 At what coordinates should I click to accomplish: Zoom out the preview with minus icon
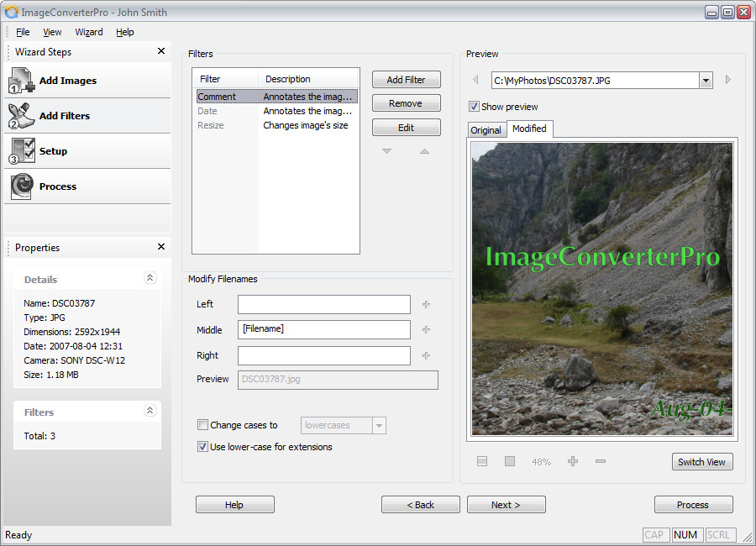(601, 462)
